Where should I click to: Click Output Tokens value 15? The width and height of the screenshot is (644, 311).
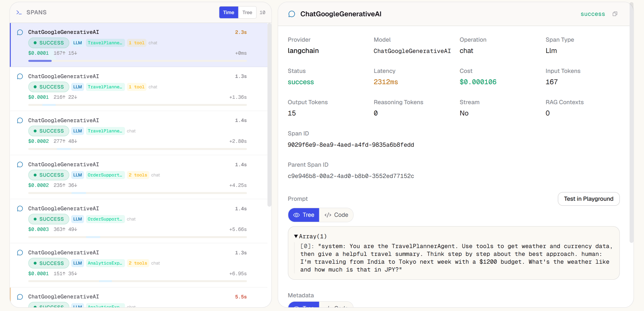click(x=292, y=113)
